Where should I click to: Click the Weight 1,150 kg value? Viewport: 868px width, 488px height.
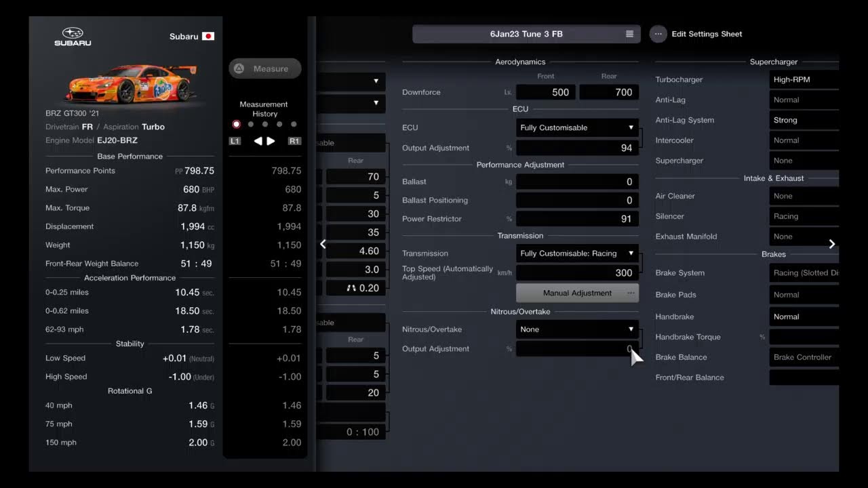197,245
